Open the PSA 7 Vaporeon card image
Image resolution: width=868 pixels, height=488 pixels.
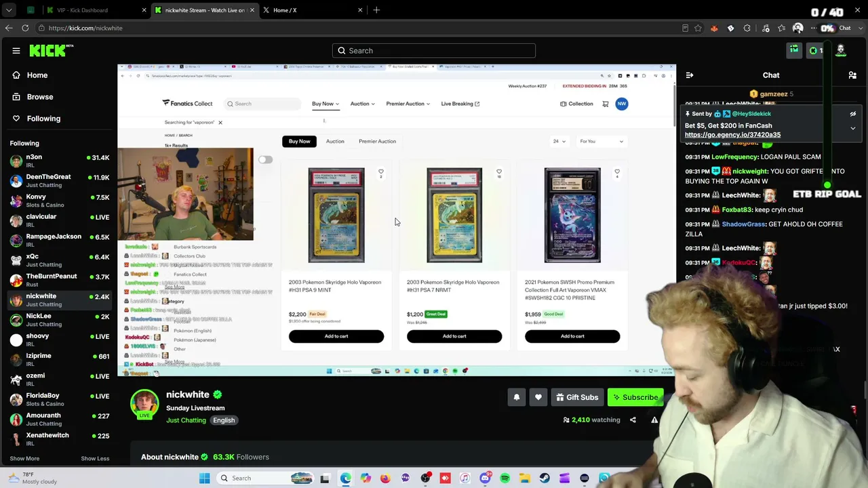pos(454,216)
